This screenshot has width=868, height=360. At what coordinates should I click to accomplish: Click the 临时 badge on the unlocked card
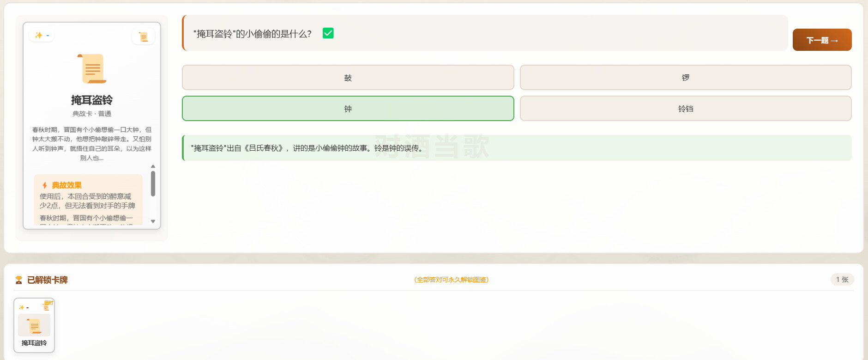click(48, 303)
